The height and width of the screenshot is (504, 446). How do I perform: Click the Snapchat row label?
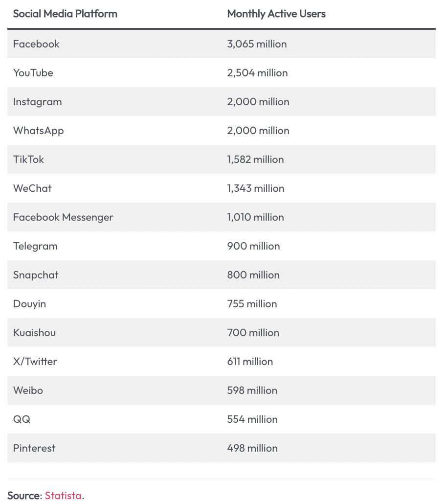click(x=36, y=275)
